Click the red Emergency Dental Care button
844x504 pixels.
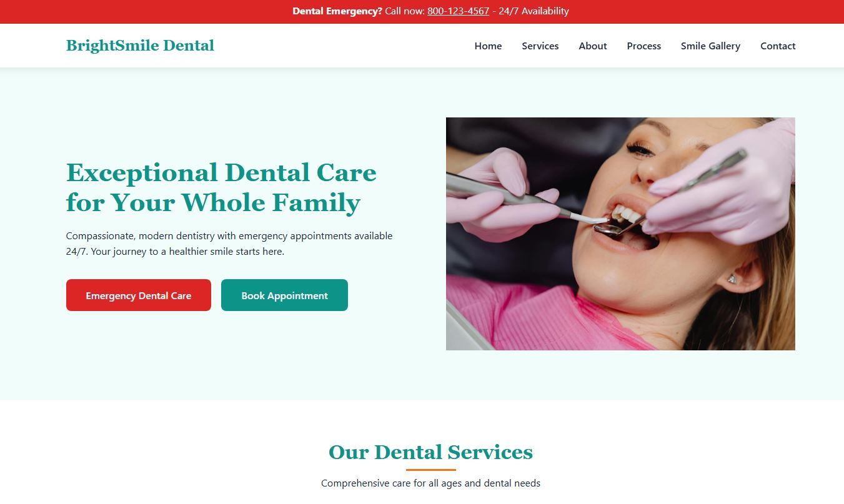pyautogui.click(x=139, y=295)
